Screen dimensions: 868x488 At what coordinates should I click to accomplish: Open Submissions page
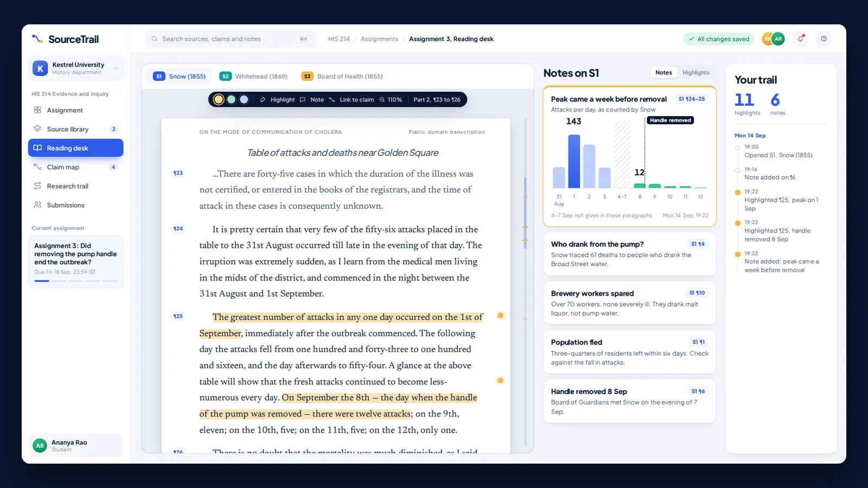[75, 205]
